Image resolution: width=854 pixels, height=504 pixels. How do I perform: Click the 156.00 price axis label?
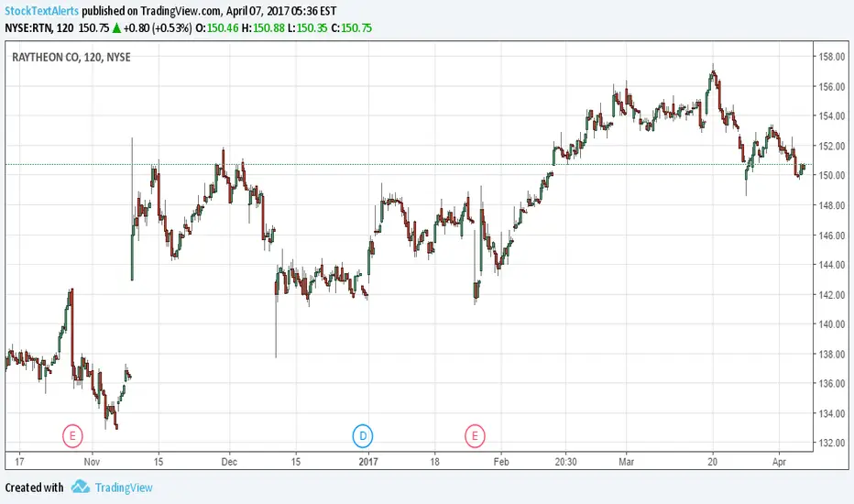832,87
